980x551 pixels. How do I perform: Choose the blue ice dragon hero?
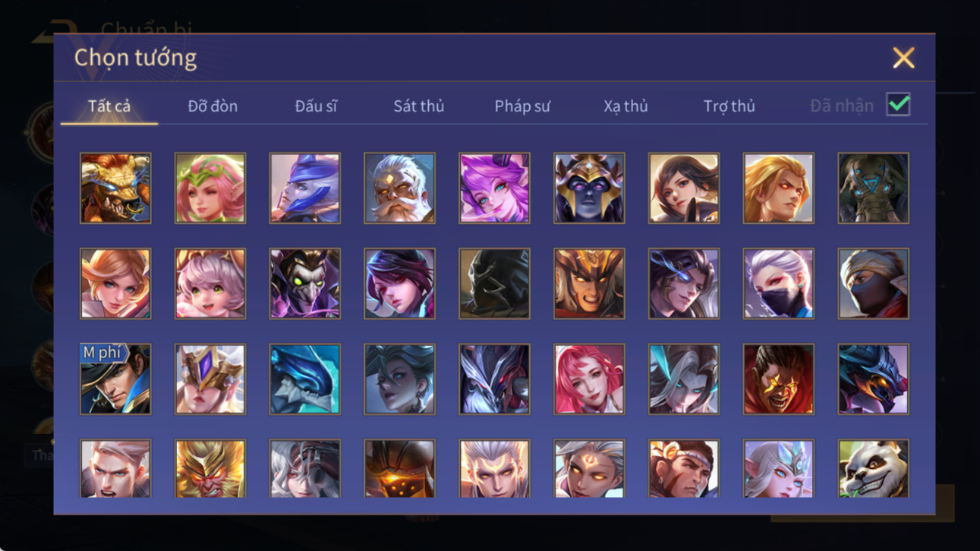coord(305,379)
